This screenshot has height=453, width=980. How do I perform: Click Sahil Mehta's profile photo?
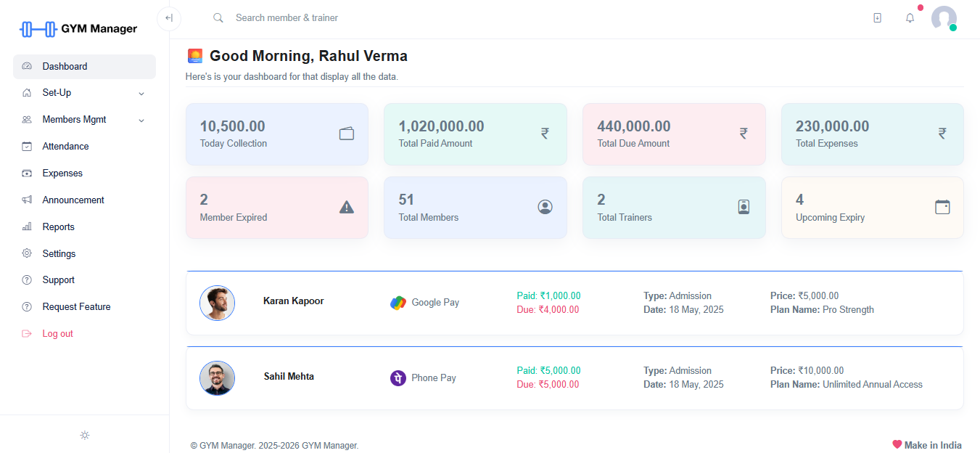point(218,377)
